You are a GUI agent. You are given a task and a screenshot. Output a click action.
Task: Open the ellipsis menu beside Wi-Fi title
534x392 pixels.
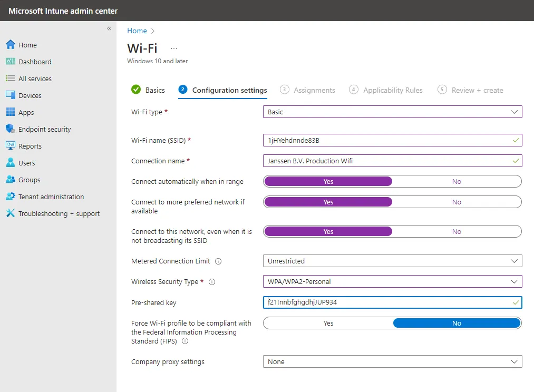point(174,48)
